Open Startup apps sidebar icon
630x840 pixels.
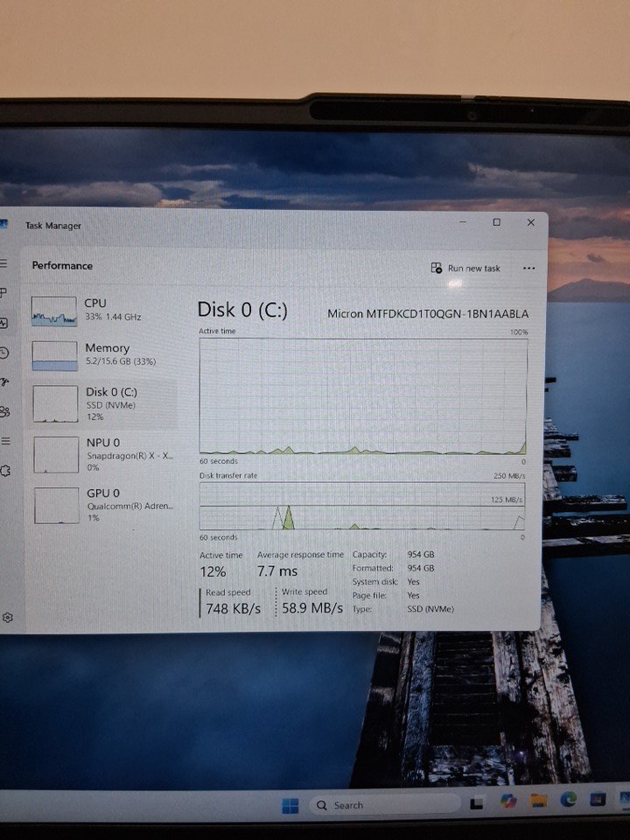click(4, 381)
